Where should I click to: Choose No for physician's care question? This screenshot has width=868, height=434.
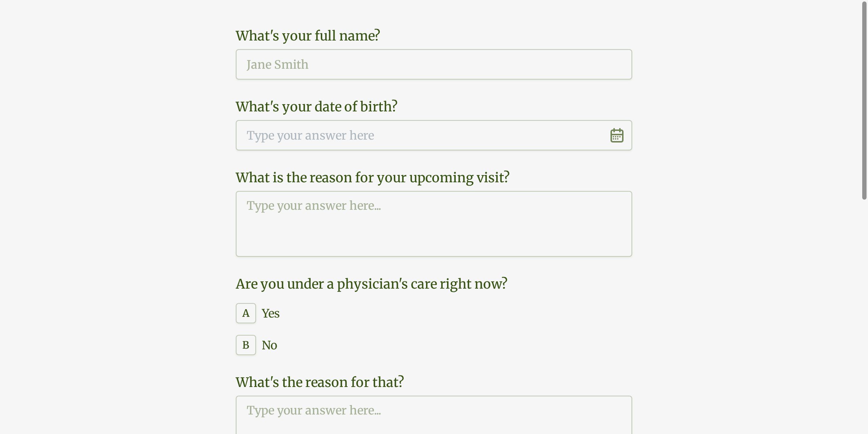coord(269,345)
